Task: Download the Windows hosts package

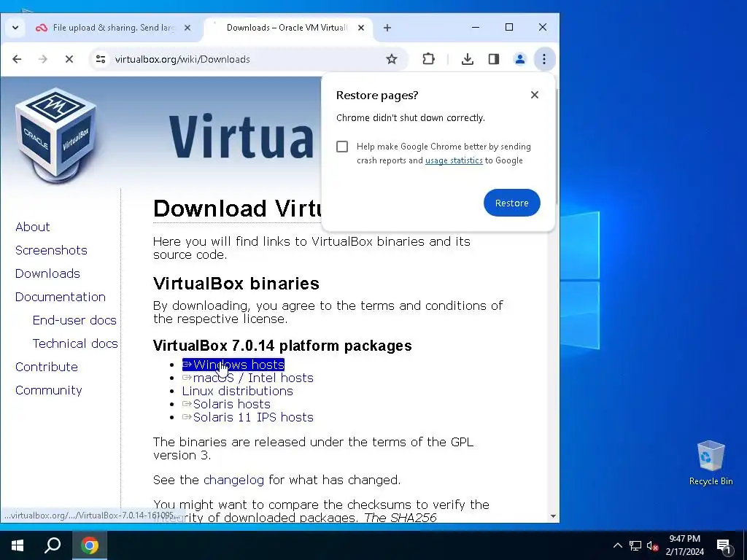Action: pyautogui.click(x=233, y=365)
